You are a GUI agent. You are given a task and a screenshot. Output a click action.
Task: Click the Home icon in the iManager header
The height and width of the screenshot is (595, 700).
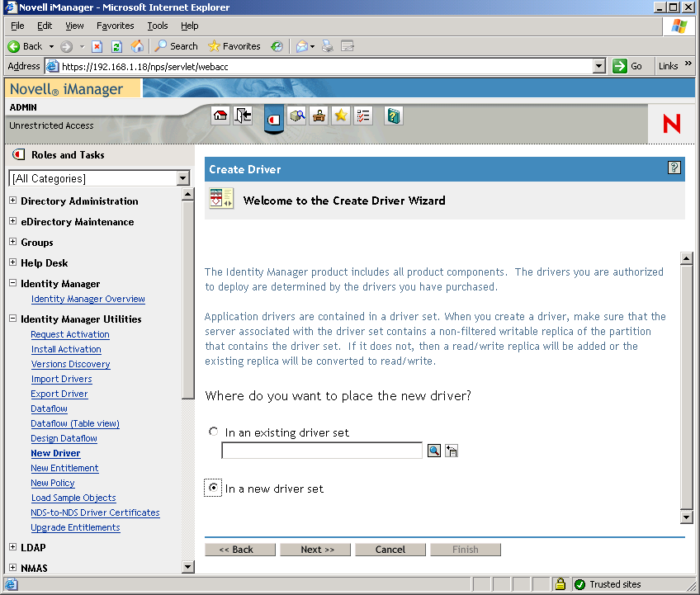click(x=220, y=116)
